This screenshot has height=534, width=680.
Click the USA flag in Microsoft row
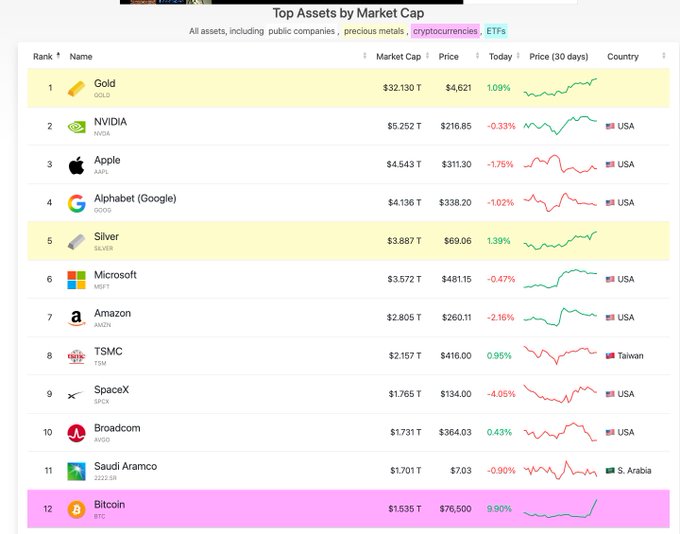point(610,279)
